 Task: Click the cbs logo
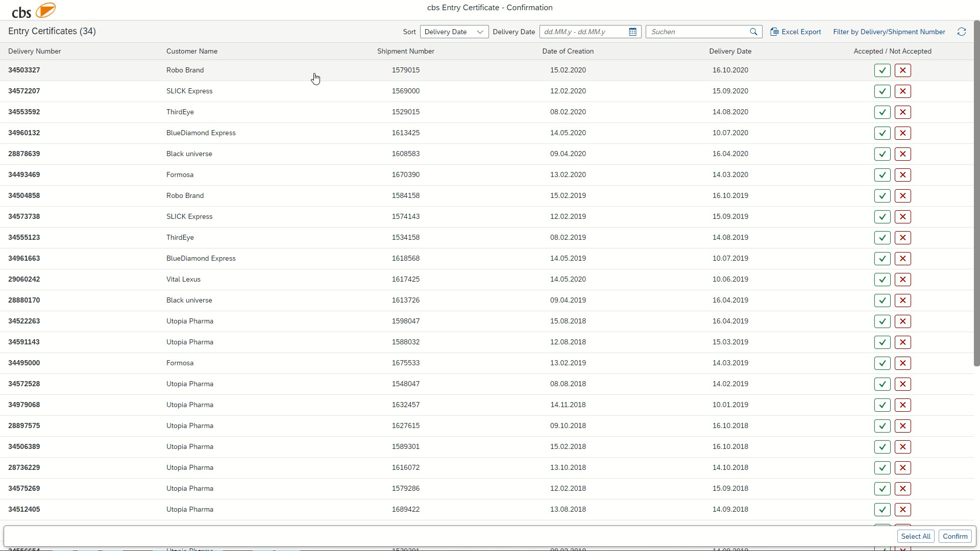34,10
